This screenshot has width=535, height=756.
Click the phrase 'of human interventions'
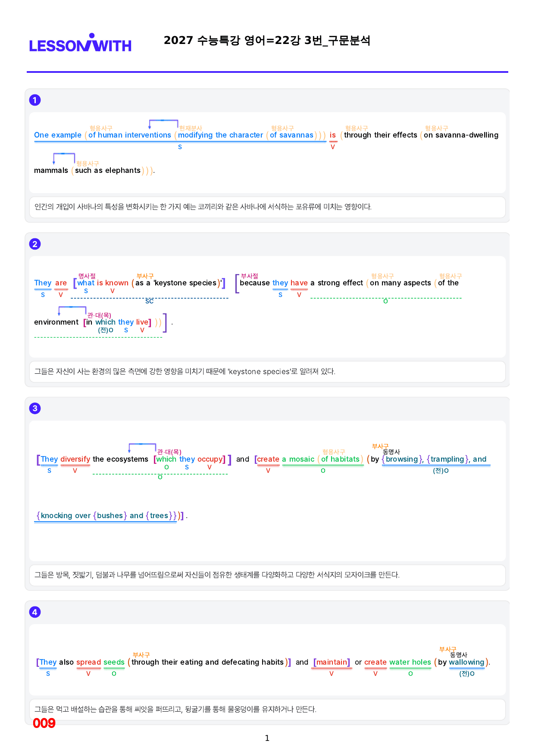pos(130,135)
